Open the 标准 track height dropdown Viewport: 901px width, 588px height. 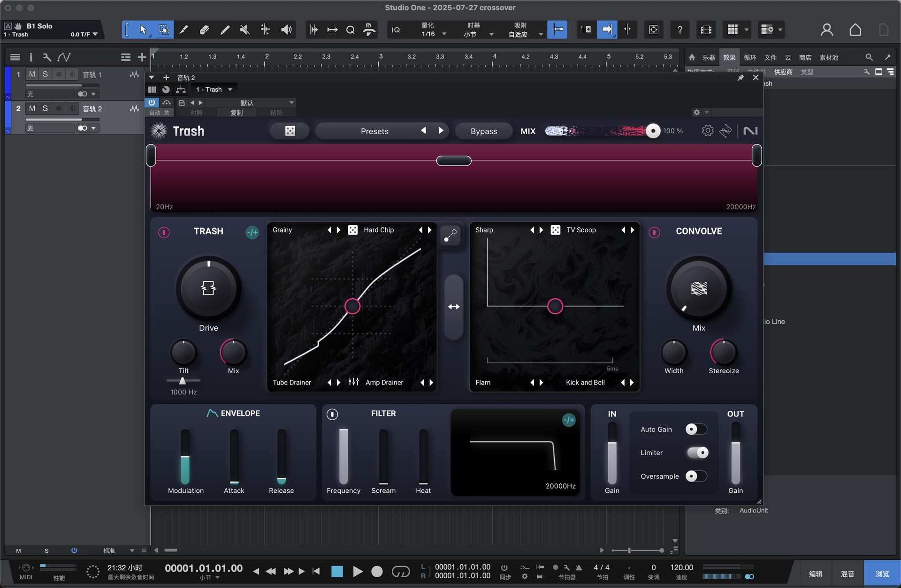coord(118,550)
